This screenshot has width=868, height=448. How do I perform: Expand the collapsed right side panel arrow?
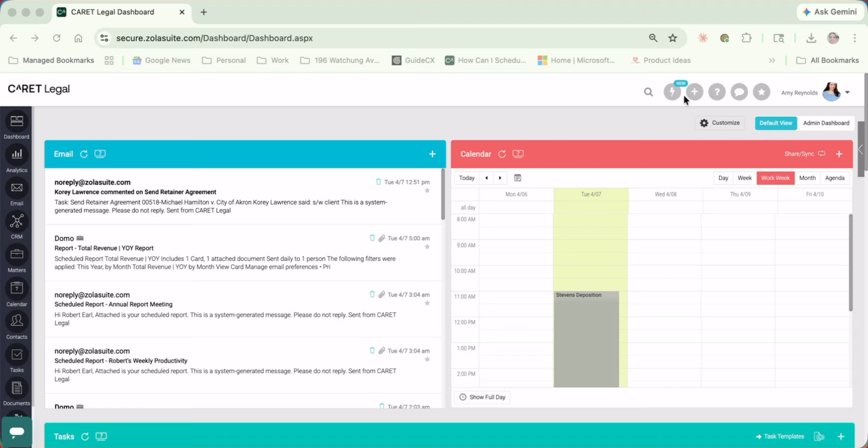[861, 149]
